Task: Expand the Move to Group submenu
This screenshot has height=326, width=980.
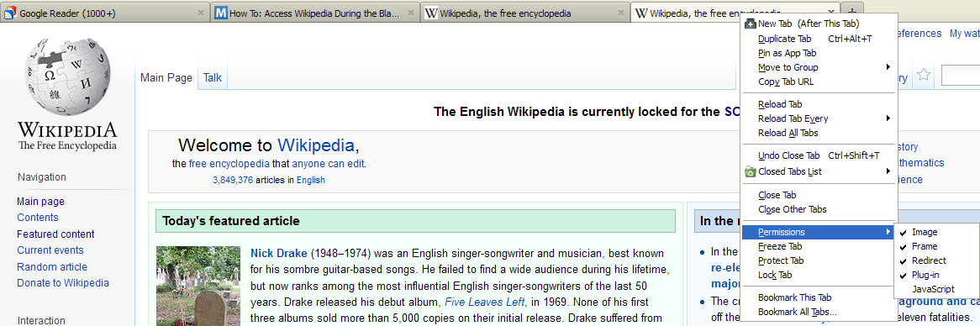Action: [819, 67]
